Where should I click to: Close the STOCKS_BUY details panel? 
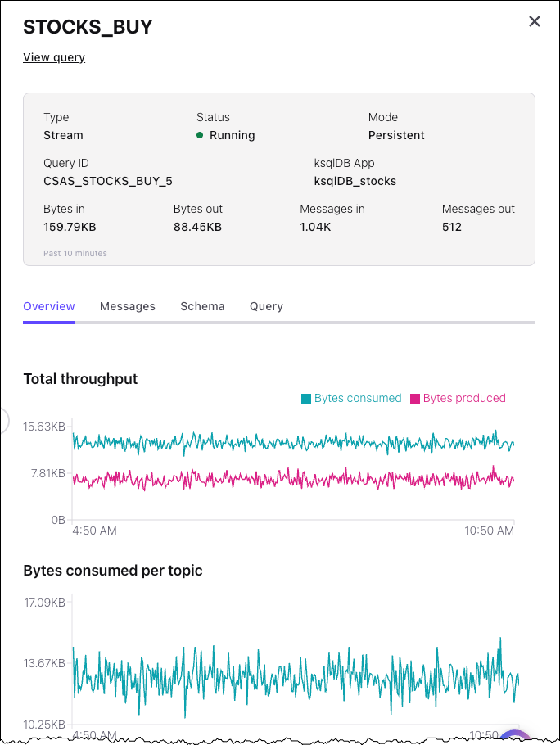[535, 22]
